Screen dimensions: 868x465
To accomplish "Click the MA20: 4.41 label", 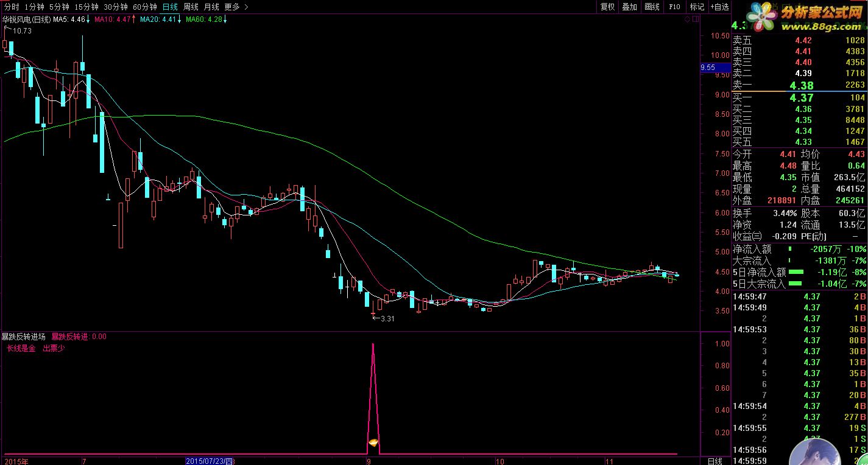I will (158, 19).
